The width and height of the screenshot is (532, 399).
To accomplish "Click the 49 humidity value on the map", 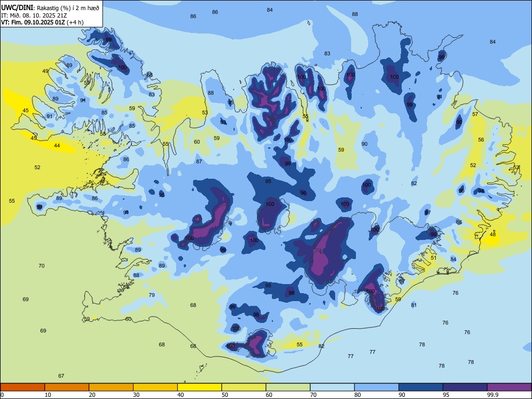I will click(45, 71).
